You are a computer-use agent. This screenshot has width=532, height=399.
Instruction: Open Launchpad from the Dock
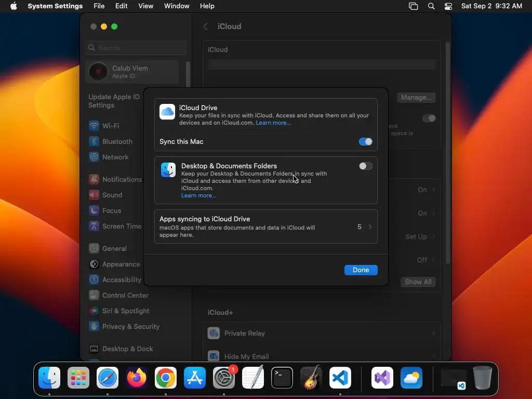[x=78, y=377]
